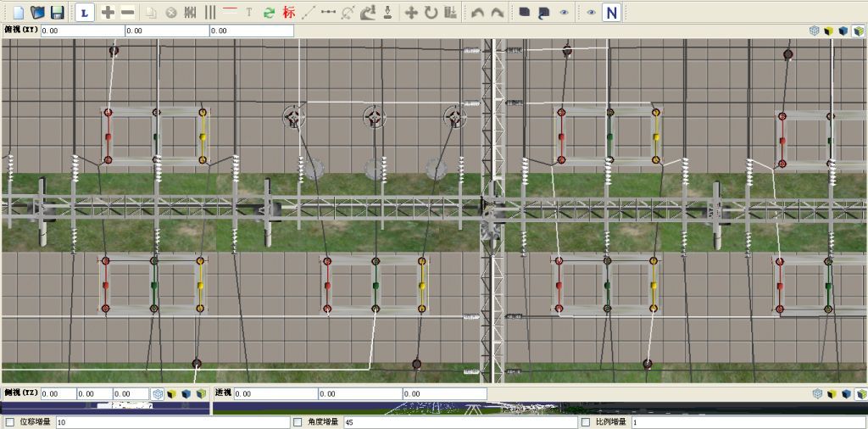Click first coordinate field of 透视 view
Image resolution: width=868 pixels, height=429 pixels.
[275, 394]
